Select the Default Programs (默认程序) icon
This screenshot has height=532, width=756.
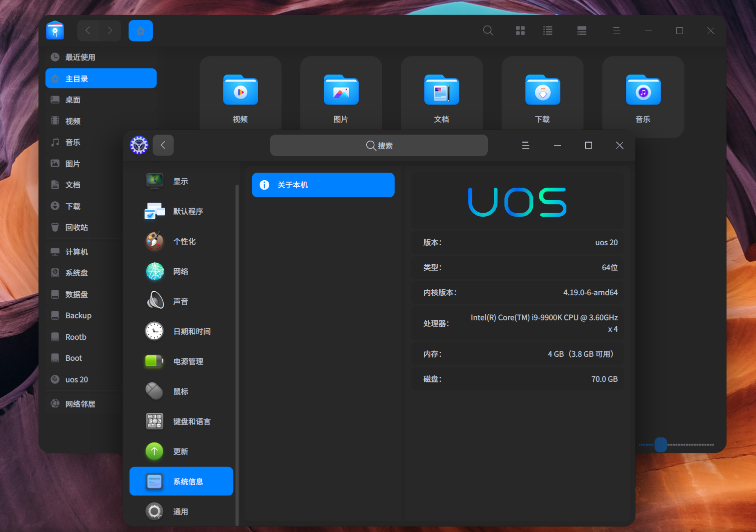pos(155,211)
